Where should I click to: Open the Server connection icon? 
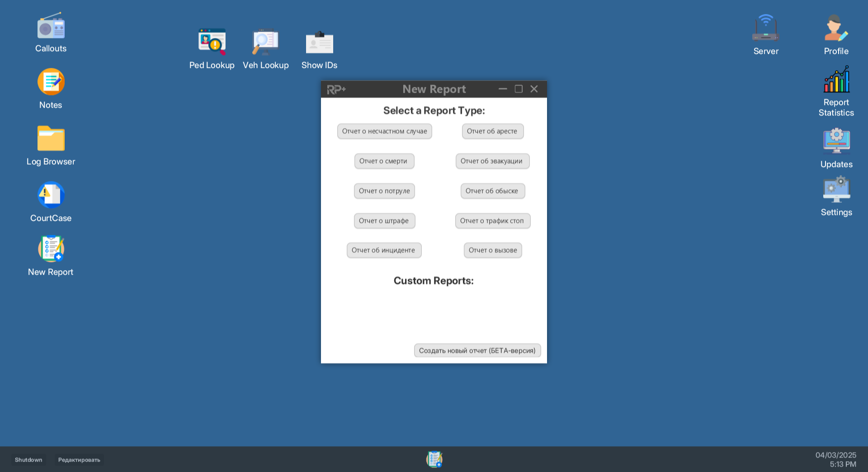[x=765, y=28]
